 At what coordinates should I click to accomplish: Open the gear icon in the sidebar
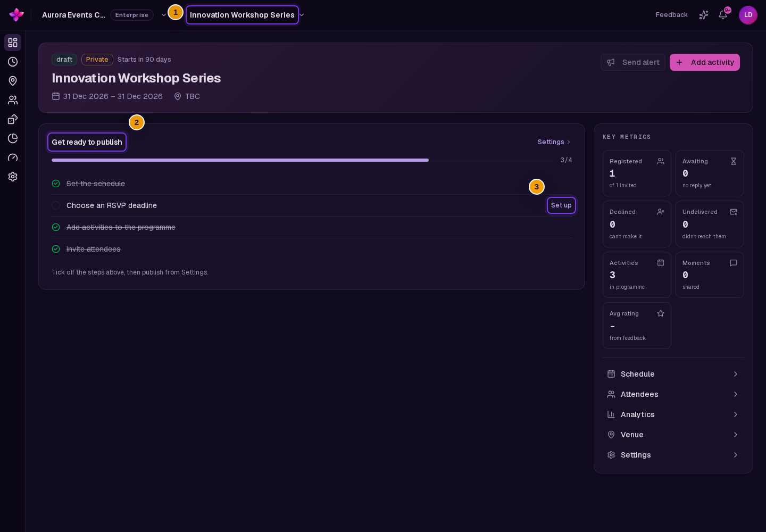tap(13, 177)
